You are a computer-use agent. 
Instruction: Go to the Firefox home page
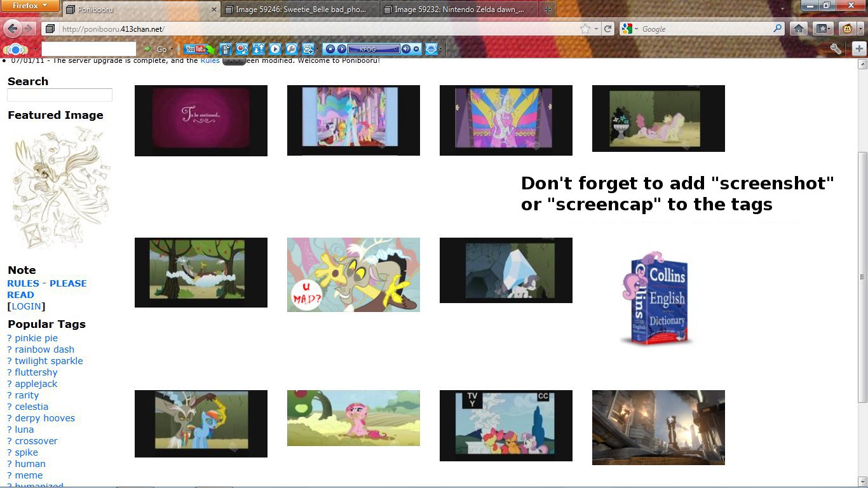coord(799,29)
